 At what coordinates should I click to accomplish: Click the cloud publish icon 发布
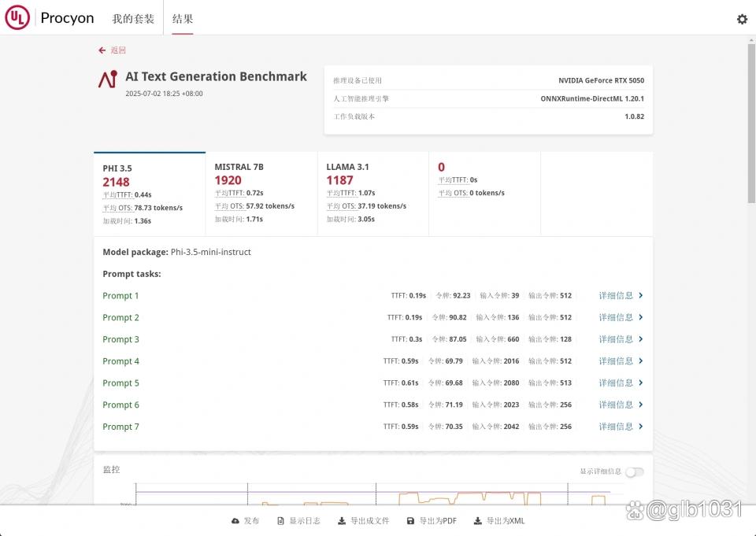[x=235, y=521]
